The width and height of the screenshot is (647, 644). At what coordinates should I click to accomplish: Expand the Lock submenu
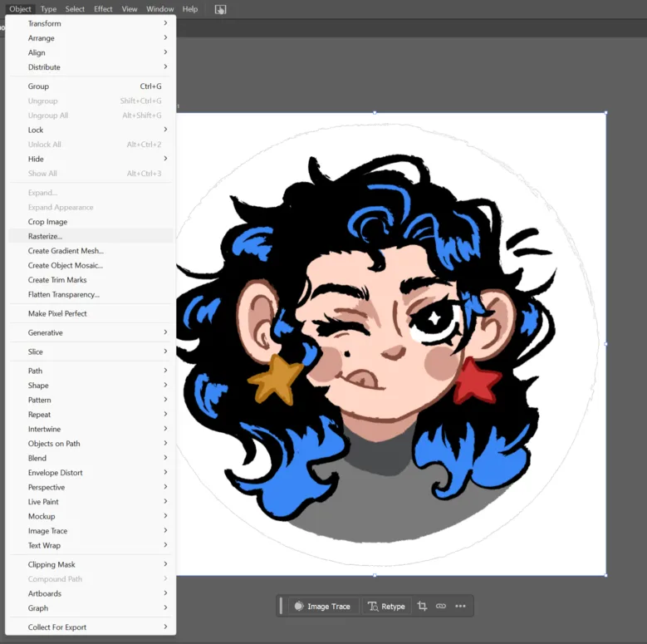[x=91, y=130]
